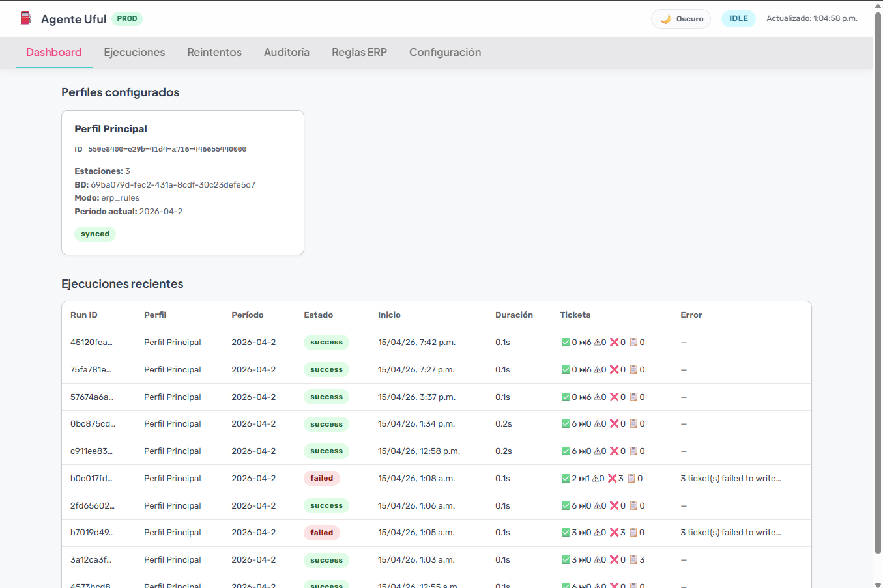The image size is (883, 588).
Task: Select the Reglas ERP tab
Action: (x=359, y=53)
